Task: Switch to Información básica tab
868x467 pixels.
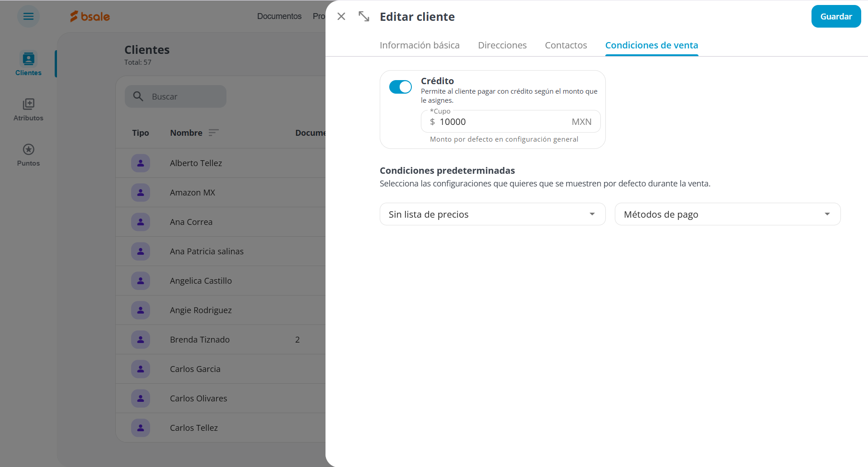Action: click(420, 45)
